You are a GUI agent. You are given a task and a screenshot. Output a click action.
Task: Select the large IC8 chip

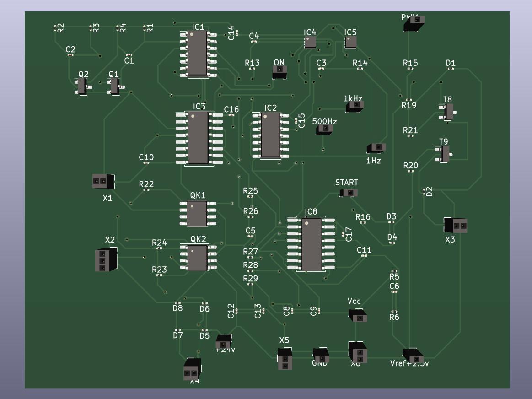click(x=312, y=244)
